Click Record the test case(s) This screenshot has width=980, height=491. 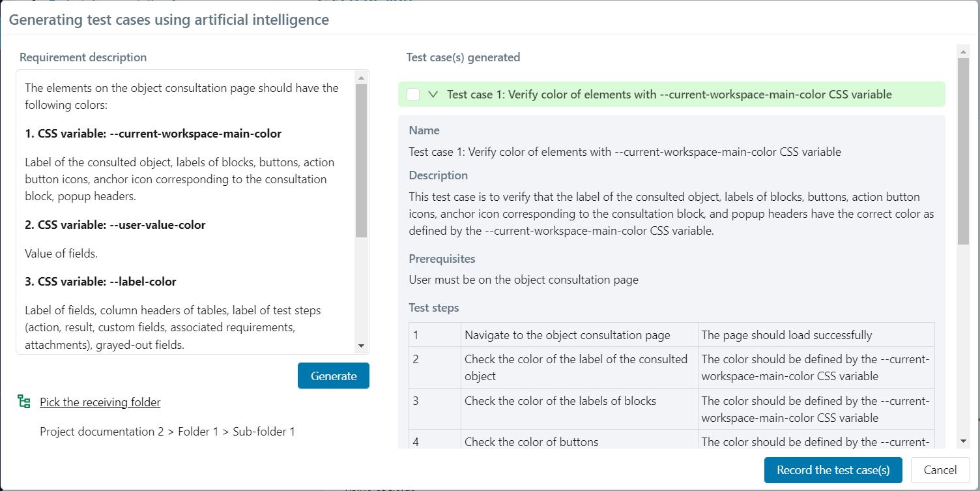click(833, 469)
